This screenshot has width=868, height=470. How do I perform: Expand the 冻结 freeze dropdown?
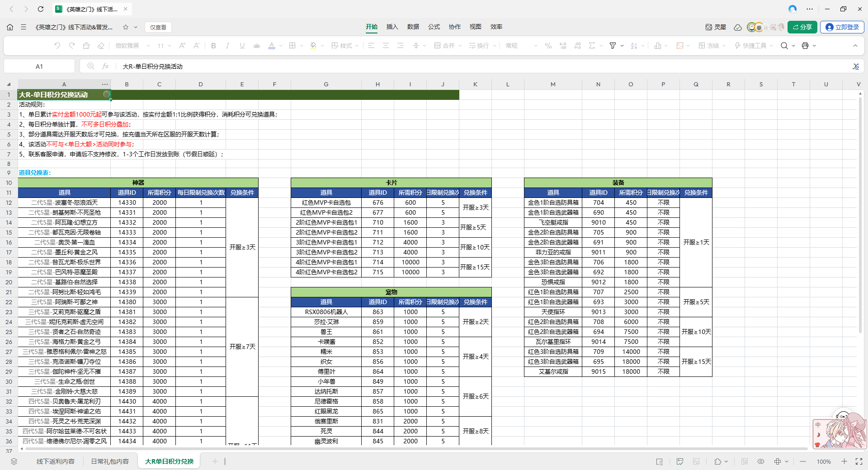[725, 46]
